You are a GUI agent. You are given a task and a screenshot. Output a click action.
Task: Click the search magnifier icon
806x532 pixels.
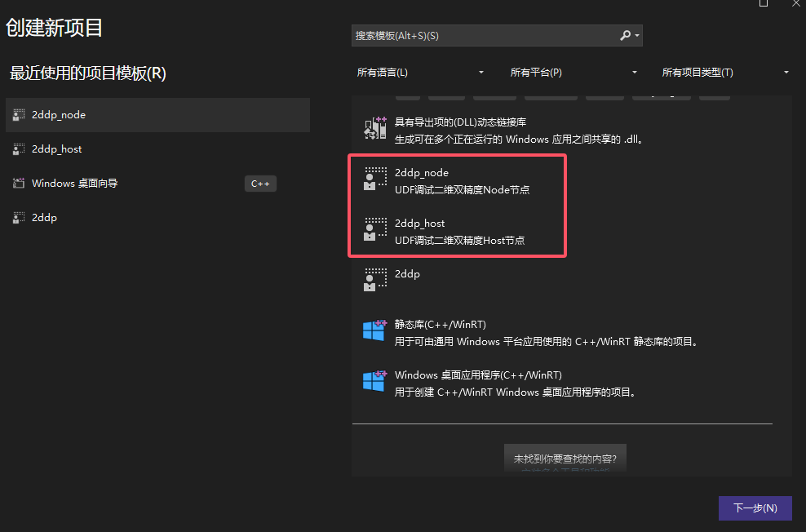(625, 35)
